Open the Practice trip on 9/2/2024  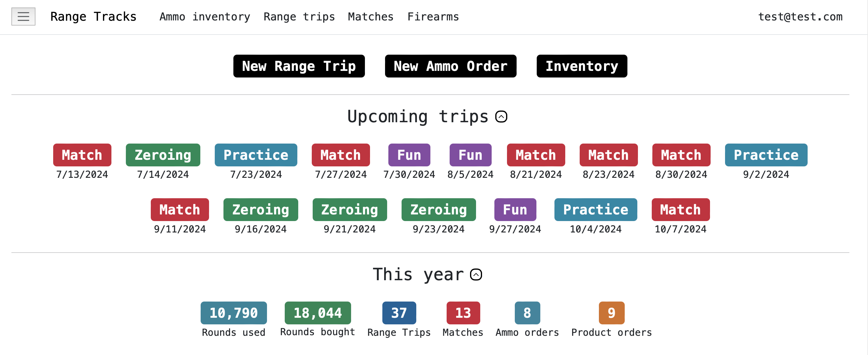click(766, 155)
